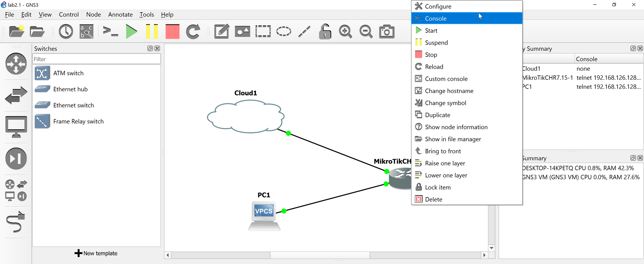Select the add note tool

pos(222,32)
